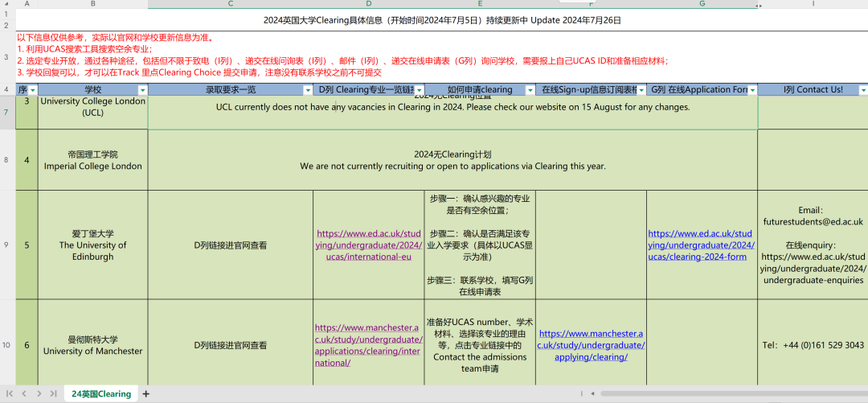The width and height of the screenshot is (868, 403).
Task: Click left arrow of horizontal scrollbar
Action: (593, 393)
